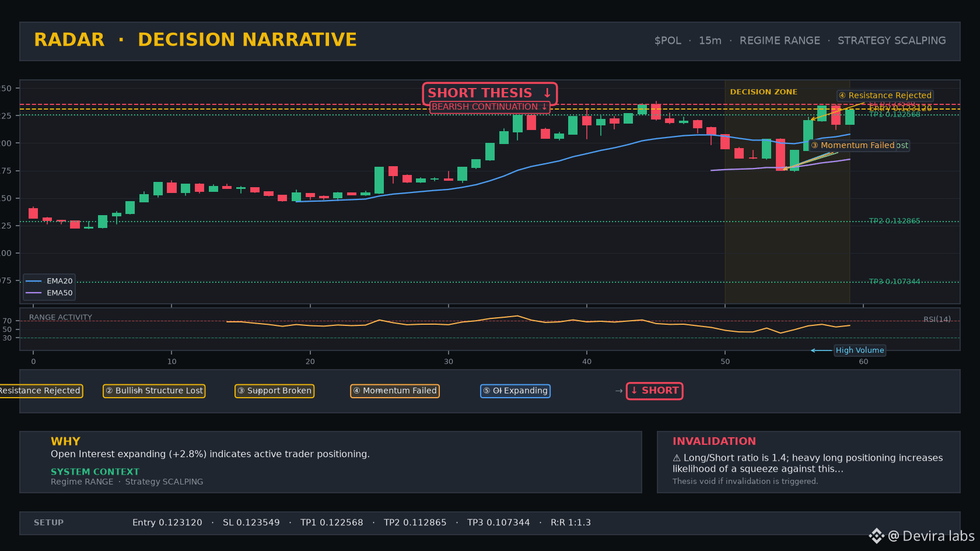The height and width of the screenshot is (551, 980).
Task: Click the Momentum Failed annotation on chart
Action: click(852, 145)
